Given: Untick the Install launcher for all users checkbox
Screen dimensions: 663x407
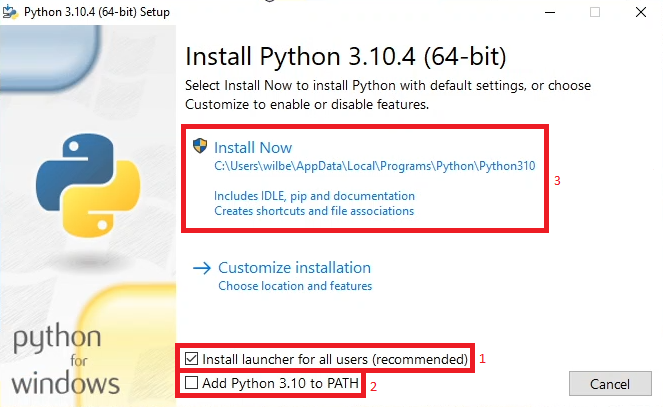Looking at the screenshot, I should (x=191, y=359).
